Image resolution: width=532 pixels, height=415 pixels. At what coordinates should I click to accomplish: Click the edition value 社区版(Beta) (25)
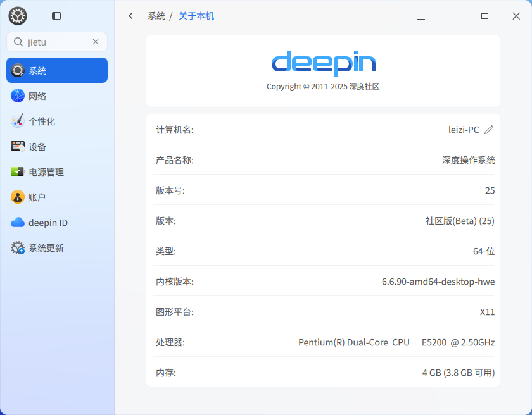click(460, 221)
